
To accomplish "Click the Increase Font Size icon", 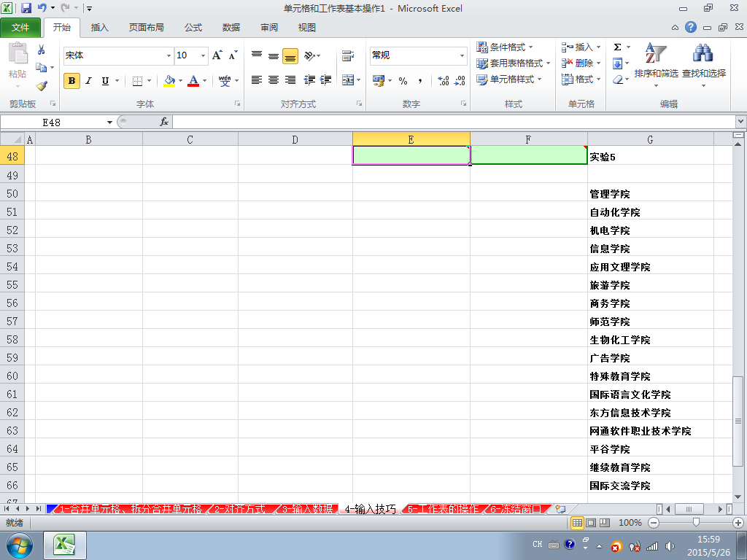I will tap(217, 55).
